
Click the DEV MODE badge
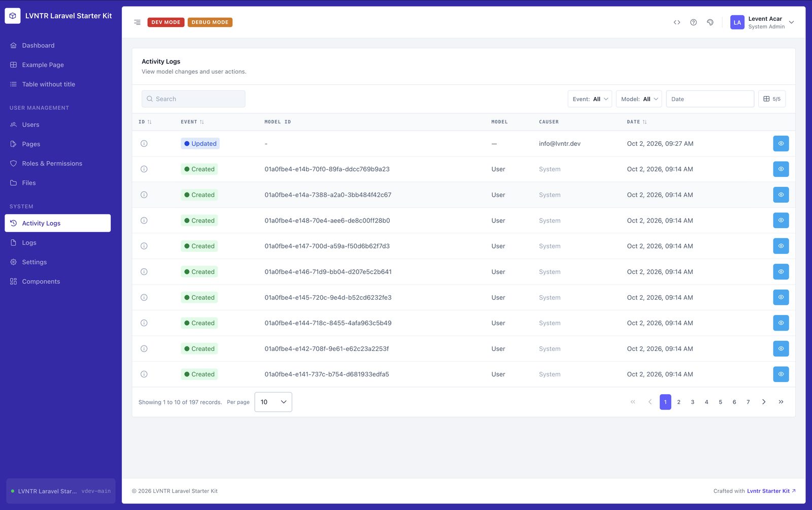(x=166, y=22)
